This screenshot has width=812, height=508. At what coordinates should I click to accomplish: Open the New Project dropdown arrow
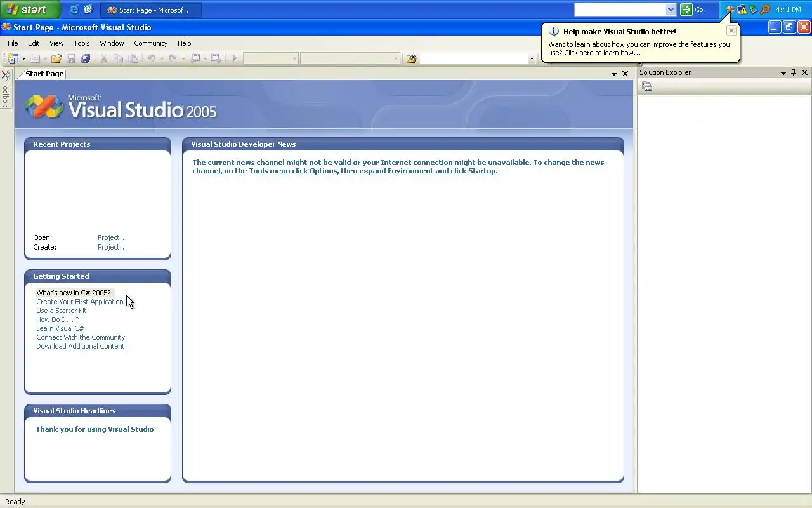click(23, 58)
